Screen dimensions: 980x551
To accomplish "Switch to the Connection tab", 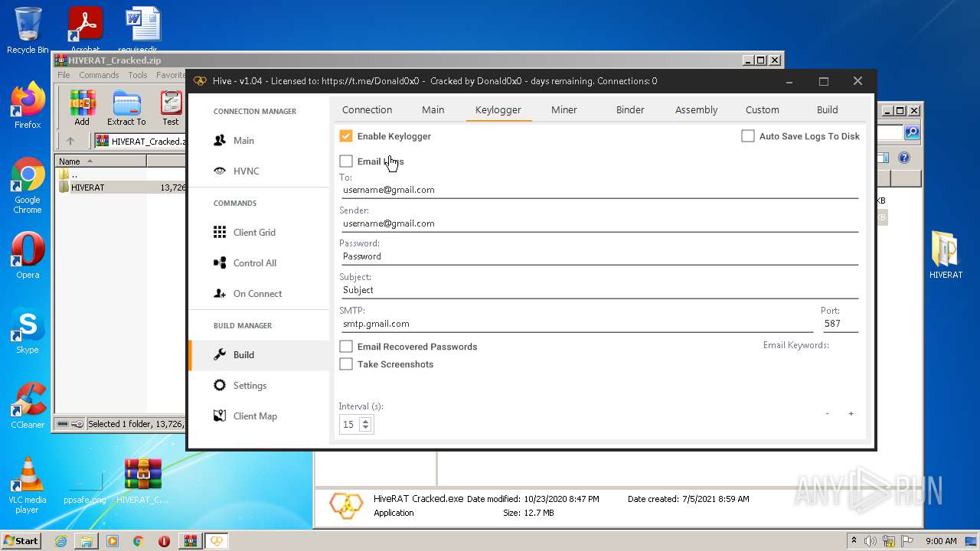I will coord(367,110).
